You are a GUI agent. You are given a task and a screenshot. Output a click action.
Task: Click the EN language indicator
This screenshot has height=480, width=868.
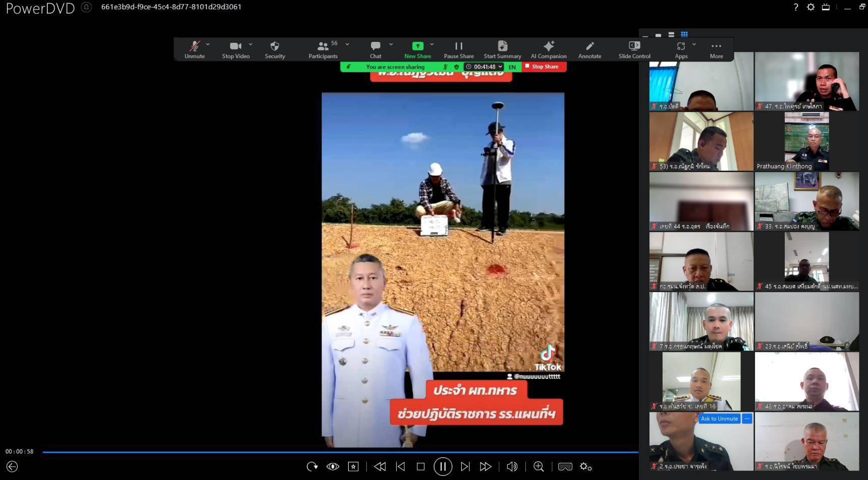click(x=512, y=67)
